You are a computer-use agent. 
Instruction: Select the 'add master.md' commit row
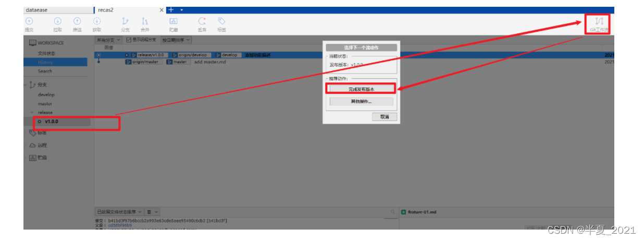point(354,62)
